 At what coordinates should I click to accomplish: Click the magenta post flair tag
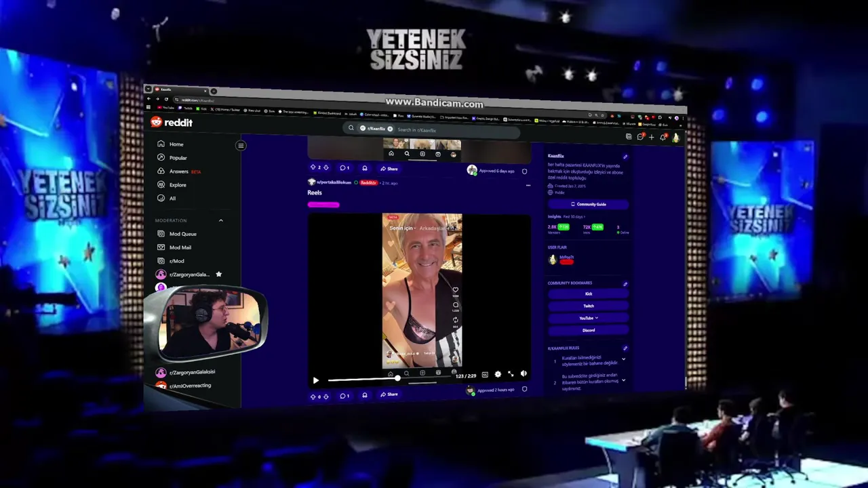click(x=323, y=205)
